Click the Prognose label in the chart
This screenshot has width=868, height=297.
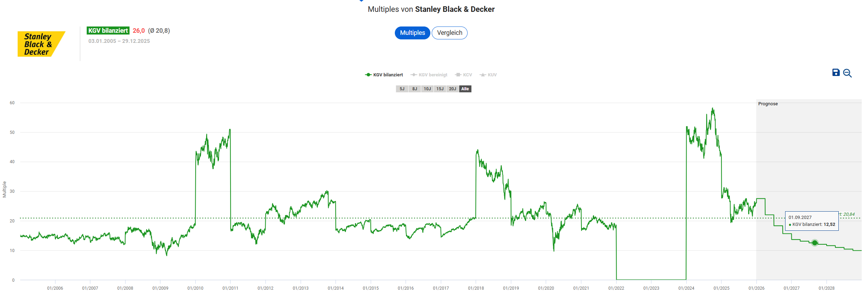768,104
